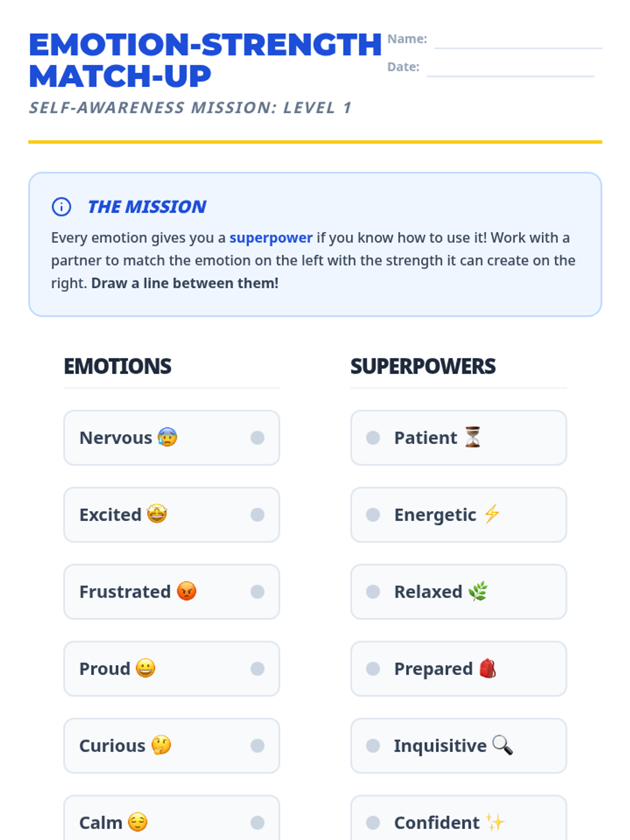The height and width of the screenshot is (840, 630).
Task: Select the connector dot on Calm card
Action: tap(257, 823)
